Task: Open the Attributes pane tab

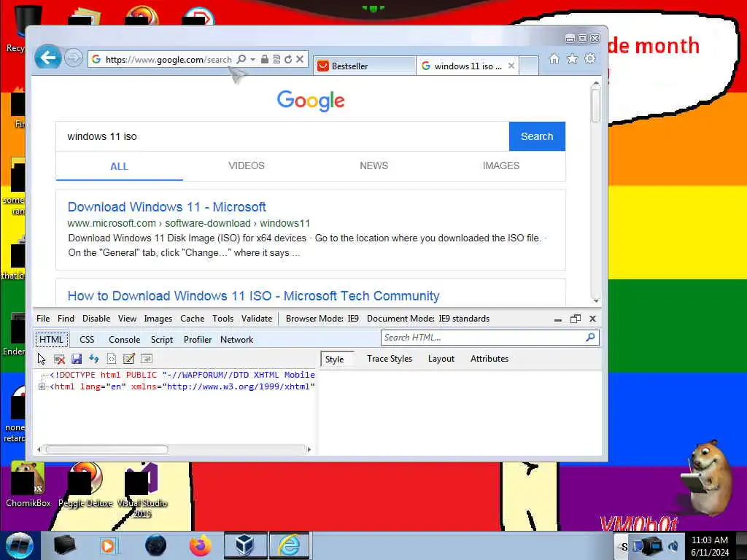Action: [489, 359]
